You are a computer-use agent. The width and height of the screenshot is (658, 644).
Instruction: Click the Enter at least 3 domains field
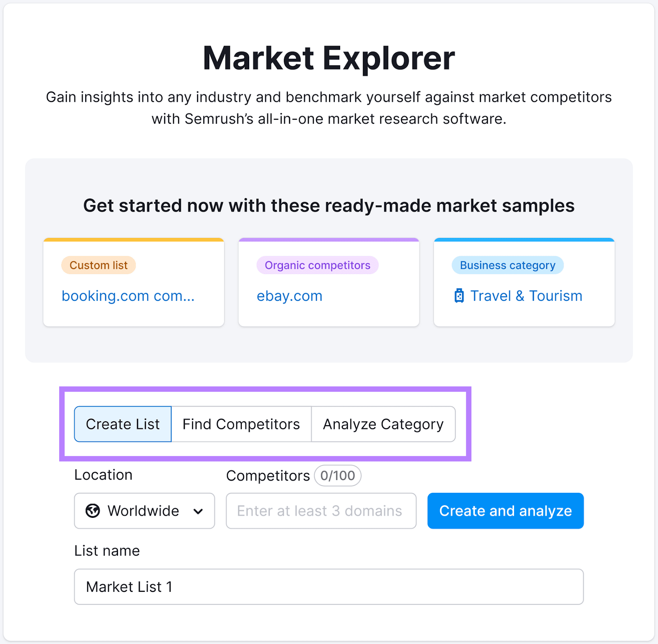[x=321, y=511]
